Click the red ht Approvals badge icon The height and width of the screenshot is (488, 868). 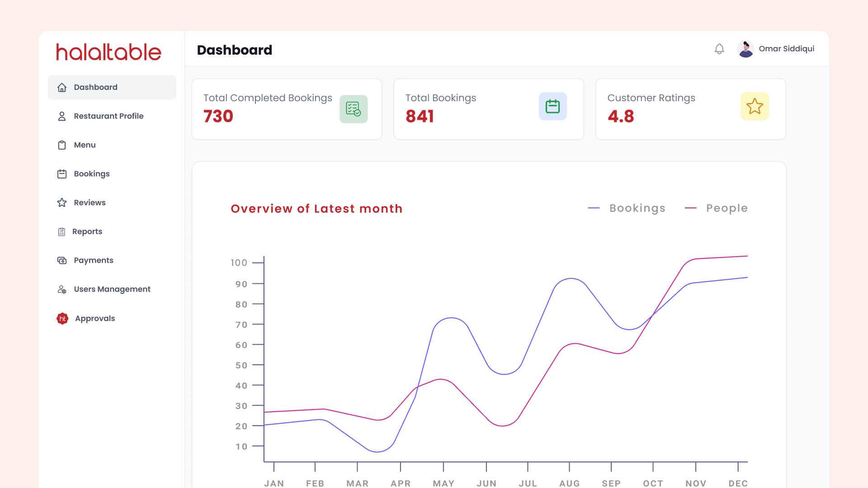click(62, 319)
